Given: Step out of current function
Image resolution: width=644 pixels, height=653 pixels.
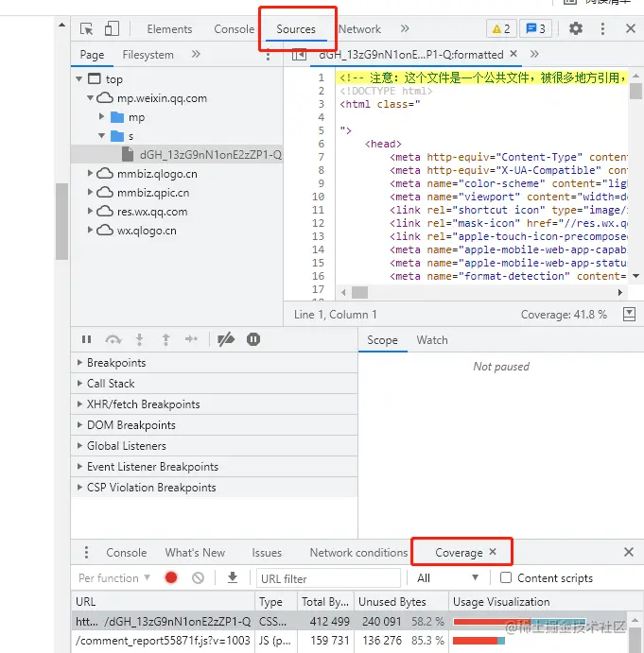Looking at the screenshot, I should (165, 339).
